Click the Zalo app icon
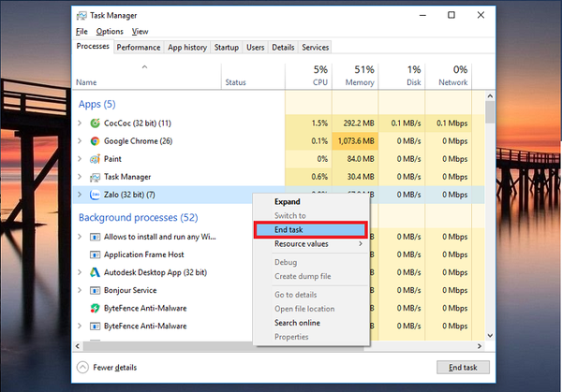 tap(95, 195)
